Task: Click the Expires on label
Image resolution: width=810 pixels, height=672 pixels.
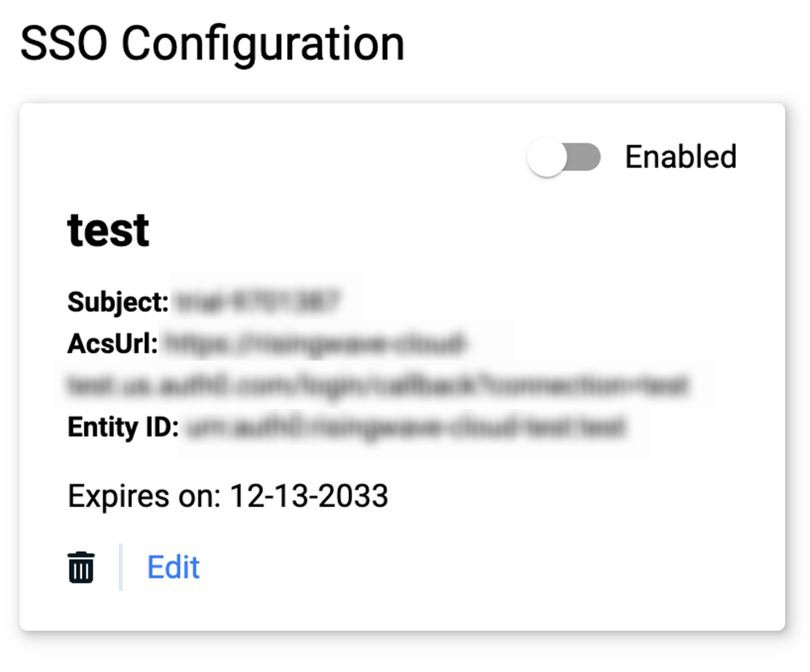Action: 144,496
